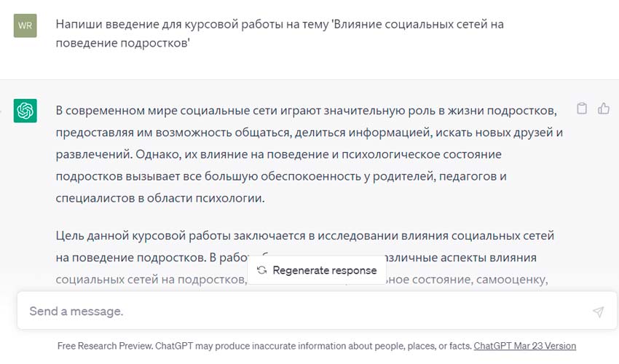Copy the response with the clipboard icon
This screenshot has height=364, width=619.
coord(582,108)
